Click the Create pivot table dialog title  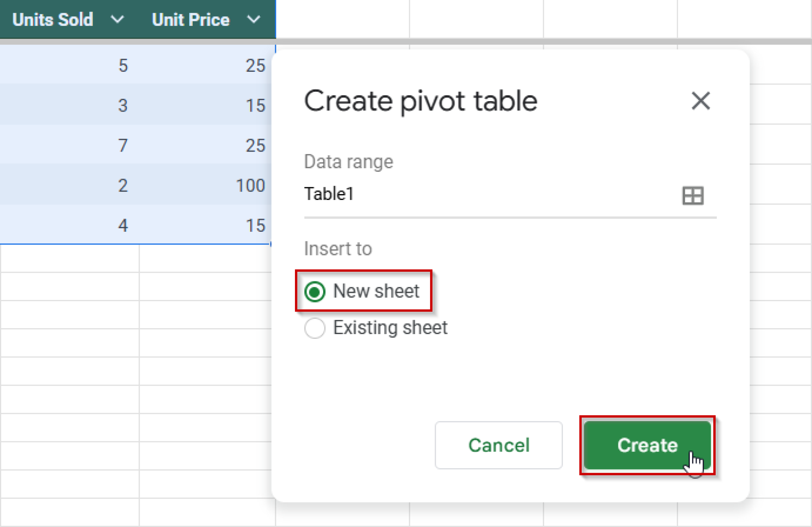point(419,101)
